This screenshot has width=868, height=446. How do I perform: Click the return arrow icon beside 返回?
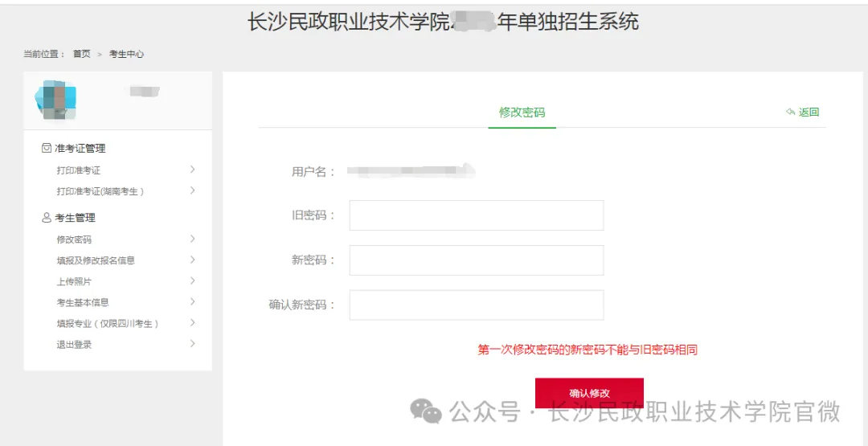click(791, 113)
